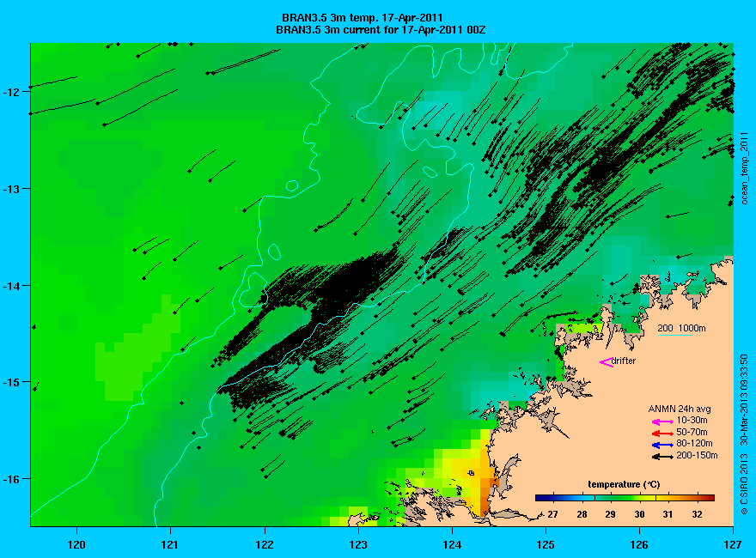The image size is (756, 558).
Task: Click the '200 1000m' contour label
Action: pos(681,328)
